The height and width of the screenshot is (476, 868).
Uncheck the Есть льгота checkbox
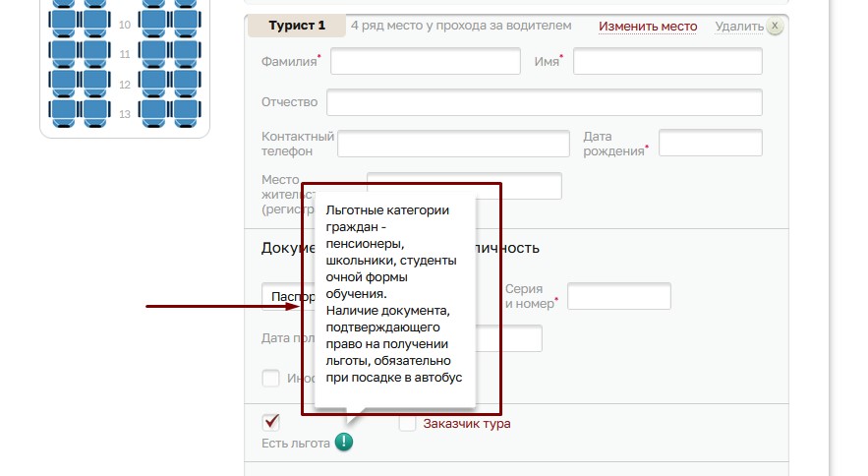[271, 423]
